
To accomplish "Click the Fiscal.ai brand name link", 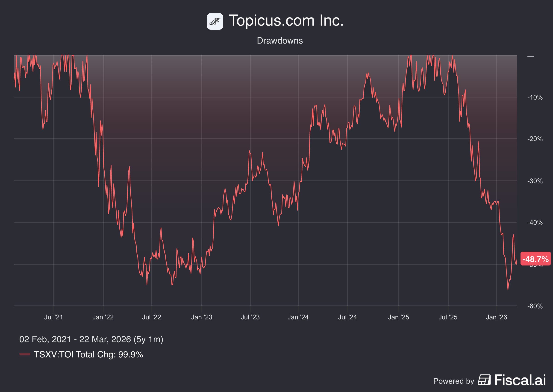I will click(520, 380).
